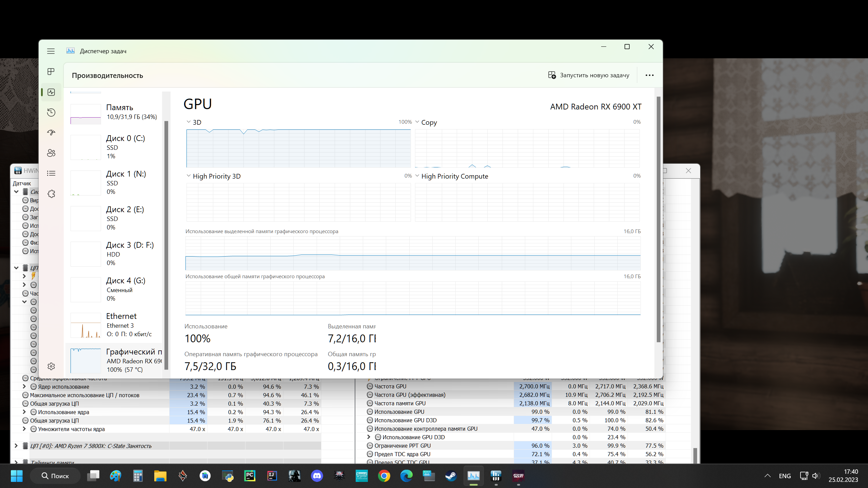This screenshot has height=488, width=868.
Task: Select Диск 0 (C:) performance item
Action: 114,147
